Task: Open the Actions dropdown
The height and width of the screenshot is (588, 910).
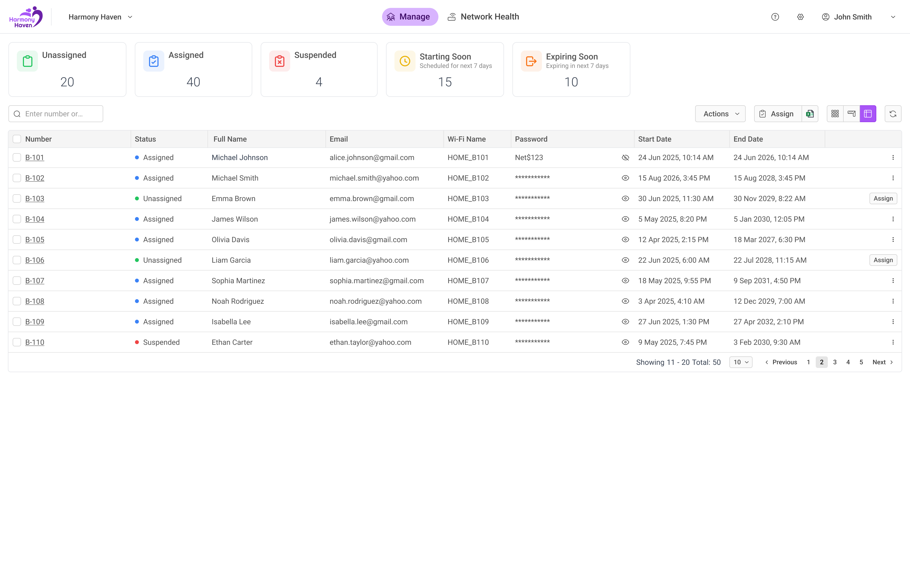Action: pyautogui.click(x=720, y=114)
